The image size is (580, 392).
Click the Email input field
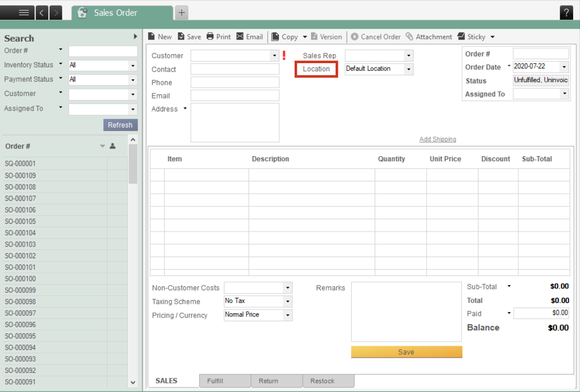235,96
